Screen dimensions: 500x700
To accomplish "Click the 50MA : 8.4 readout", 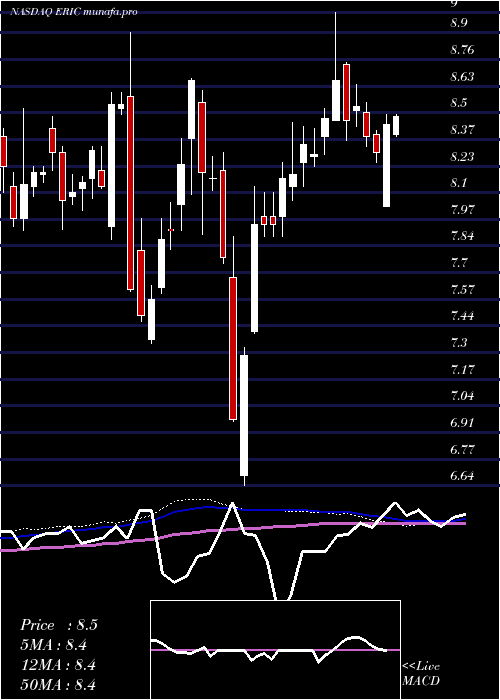I will point(58,685).
